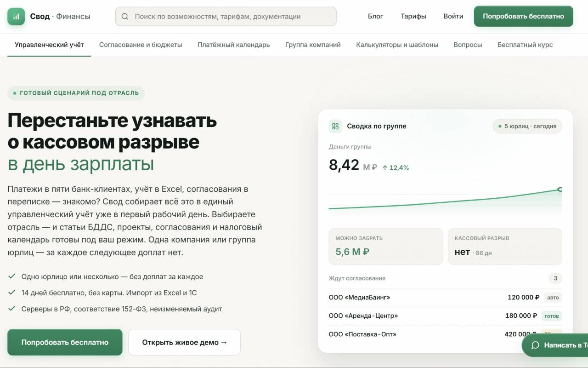
Task: Focus the Поиск по возможностям search field
Action: [226, 17]
